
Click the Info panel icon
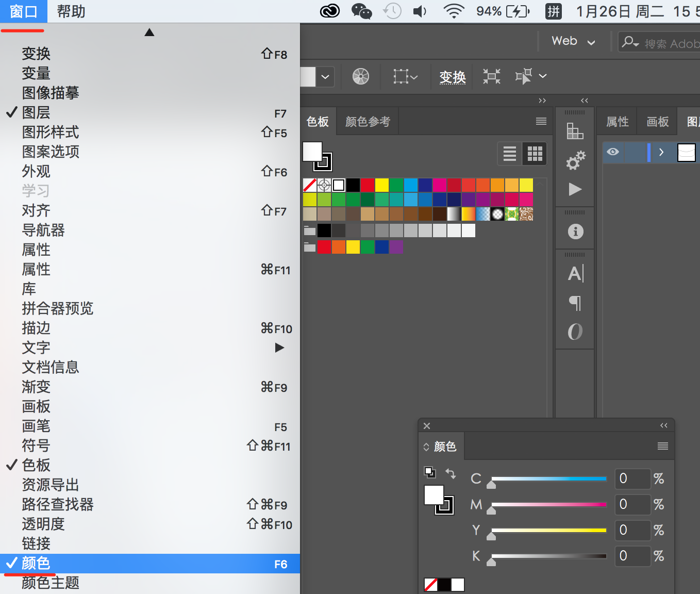575,232
